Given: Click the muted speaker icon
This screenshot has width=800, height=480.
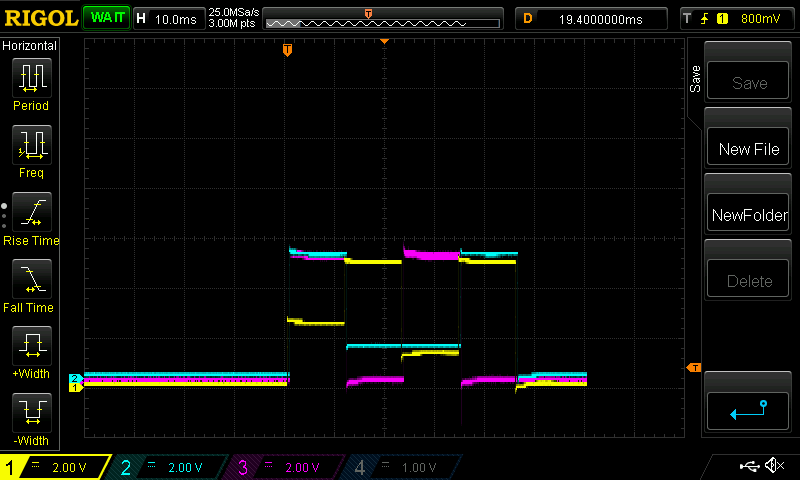Looking at the screenshot, I should point(774,465).
